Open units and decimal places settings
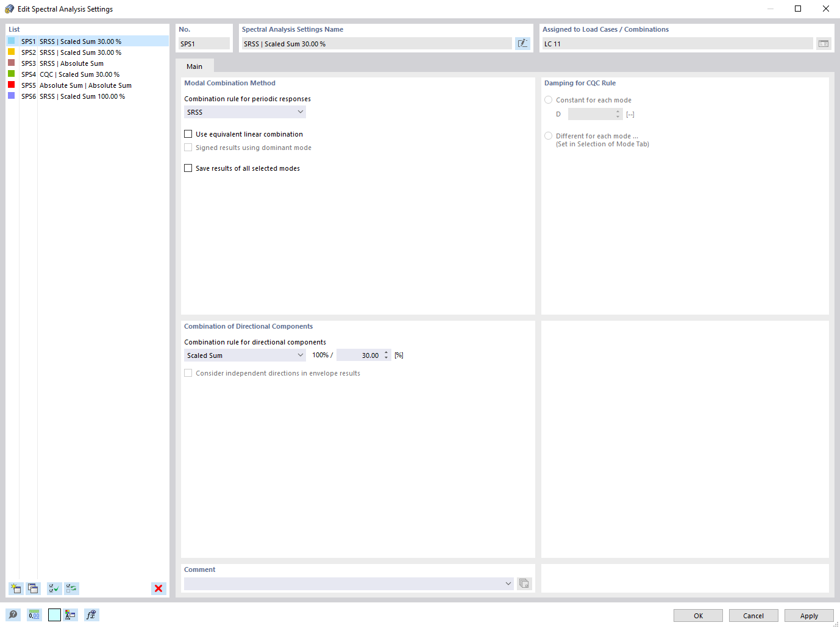 pyautogui.click(x=34, y=615)
